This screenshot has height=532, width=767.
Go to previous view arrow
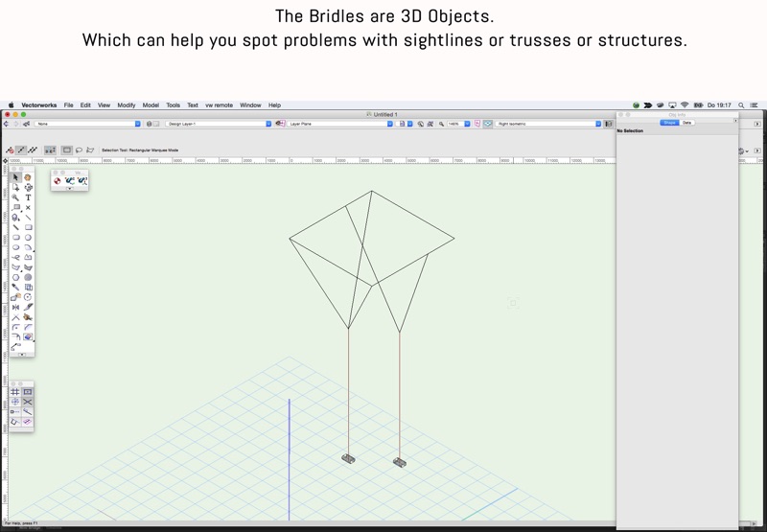6,125
